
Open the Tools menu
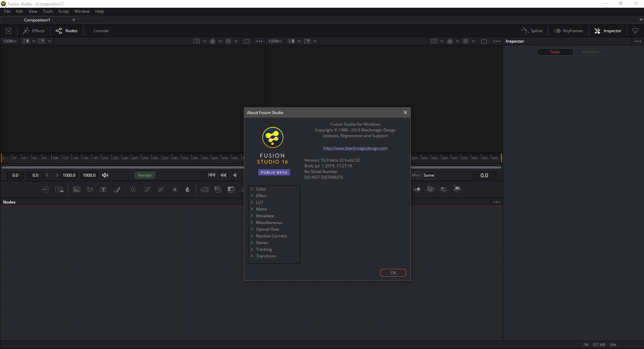(x=48, y=11)
